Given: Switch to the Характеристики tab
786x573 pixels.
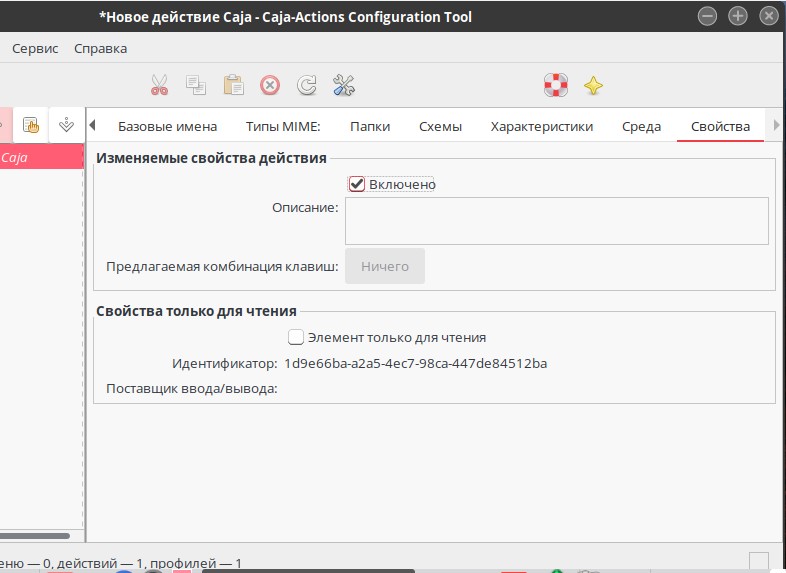Looking at the screenshot, I should [x=542, y=126].
